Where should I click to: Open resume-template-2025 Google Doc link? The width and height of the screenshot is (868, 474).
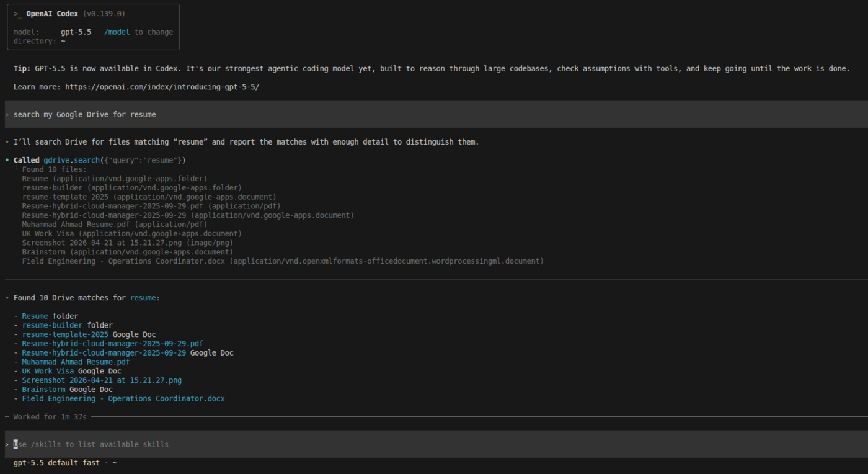(65, 334)
